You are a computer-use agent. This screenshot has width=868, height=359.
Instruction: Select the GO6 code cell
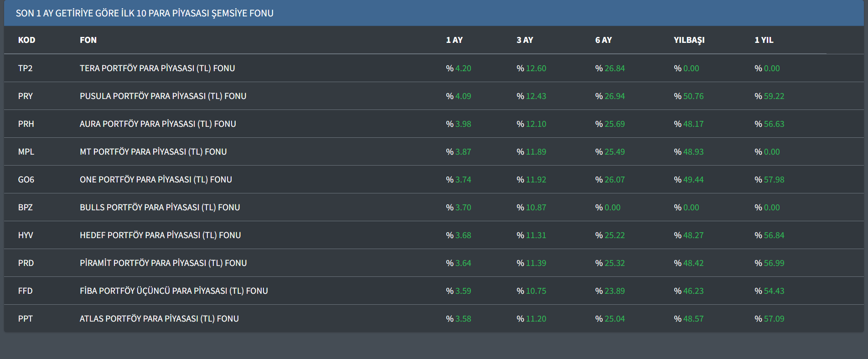coord(26,180)
